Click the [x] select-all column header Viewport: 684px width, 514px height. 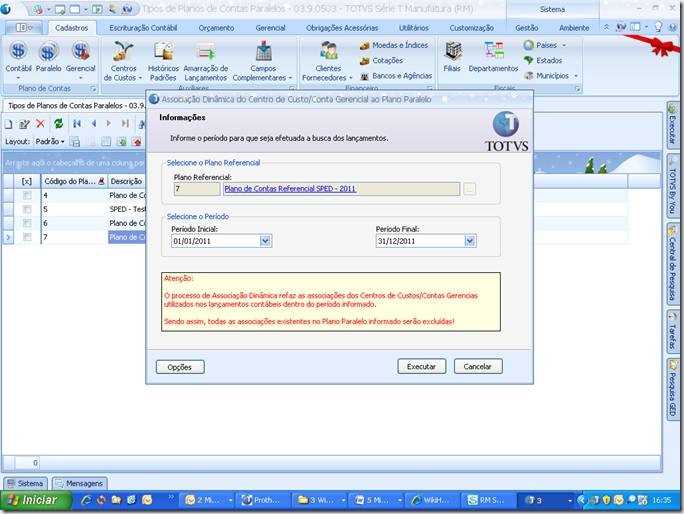coord(27,181)
